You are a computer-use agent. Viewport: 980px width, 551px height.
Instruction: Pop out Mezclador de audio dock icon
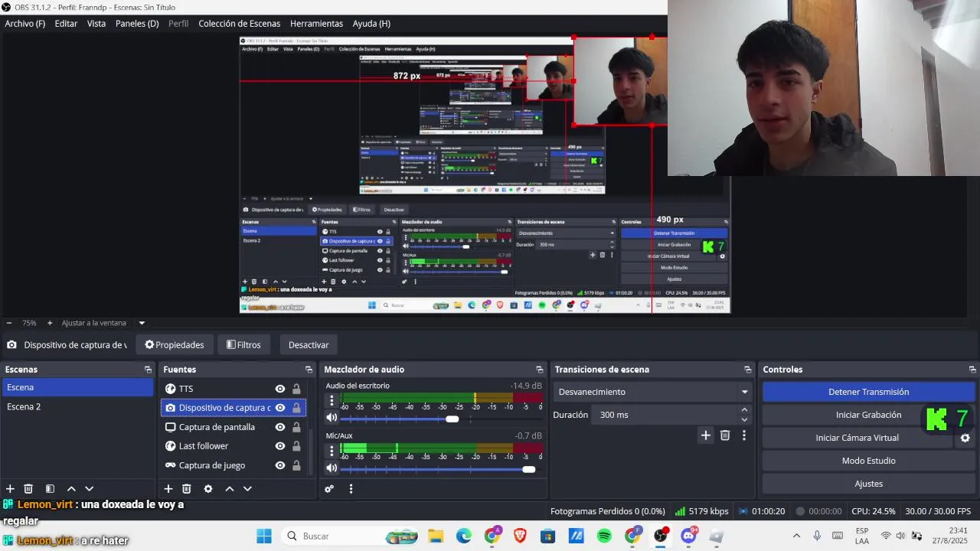point(540,370)
